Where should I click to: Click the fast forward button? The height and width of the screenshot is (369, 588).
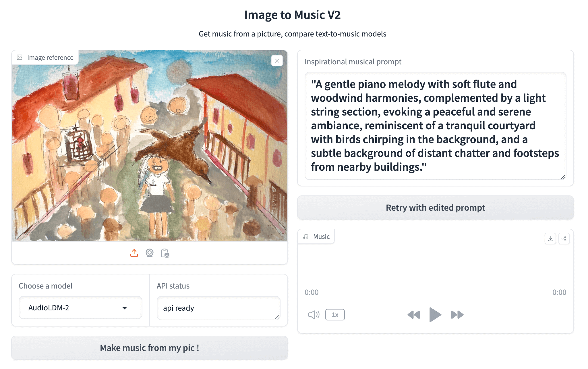[457, 315]
